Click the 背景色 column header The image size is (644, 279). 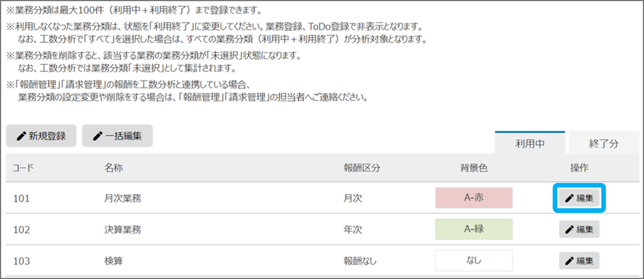[473, 168]
